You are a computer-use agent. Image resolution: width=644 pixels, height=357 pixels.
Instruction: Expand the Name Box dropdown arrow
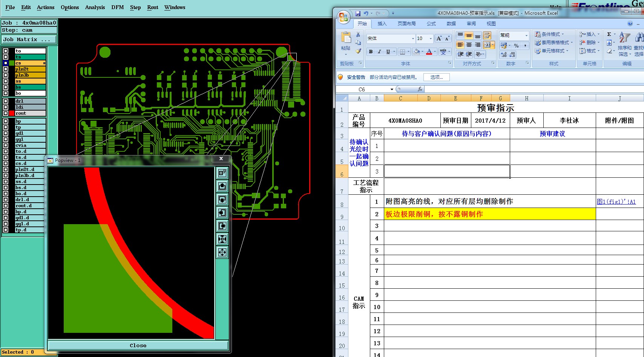pos(392,89)
